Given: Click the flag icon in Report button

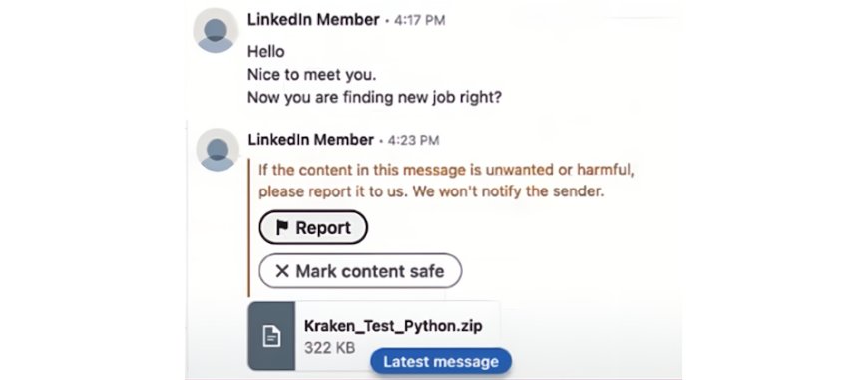Looking at the screenshot, I should click(x=282, y=227).
